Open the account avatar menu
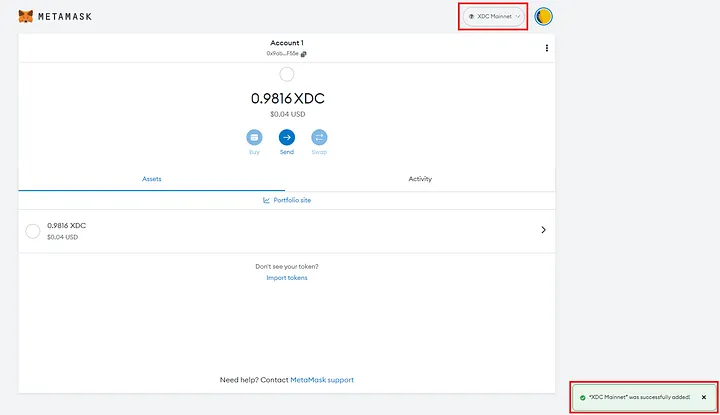Image resolution: width=720 pixels, height=415 pixels. tap(544, 16)
